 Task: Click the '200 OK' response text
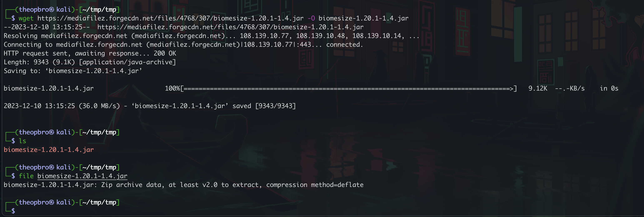[x=165, y=53]
